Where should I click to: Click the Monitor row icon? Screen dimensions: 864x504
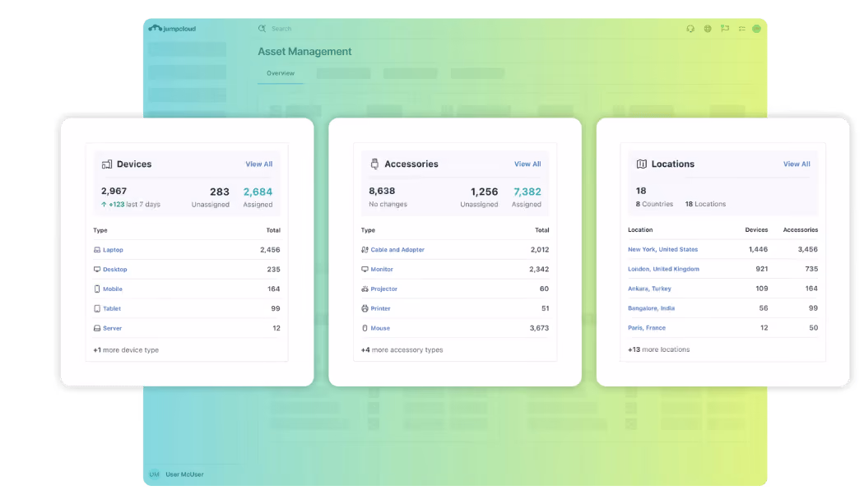(x=365, y=270)
